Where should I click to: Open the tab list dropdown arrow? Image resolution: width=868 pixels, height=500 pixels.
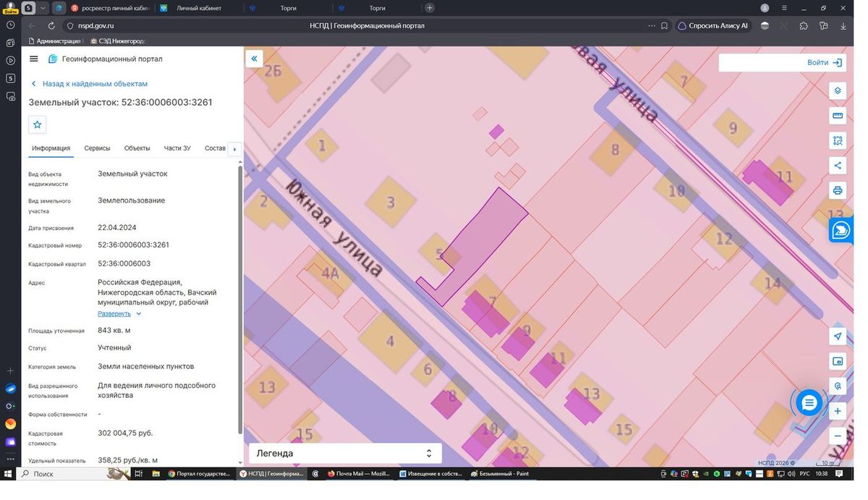(43, 8)
